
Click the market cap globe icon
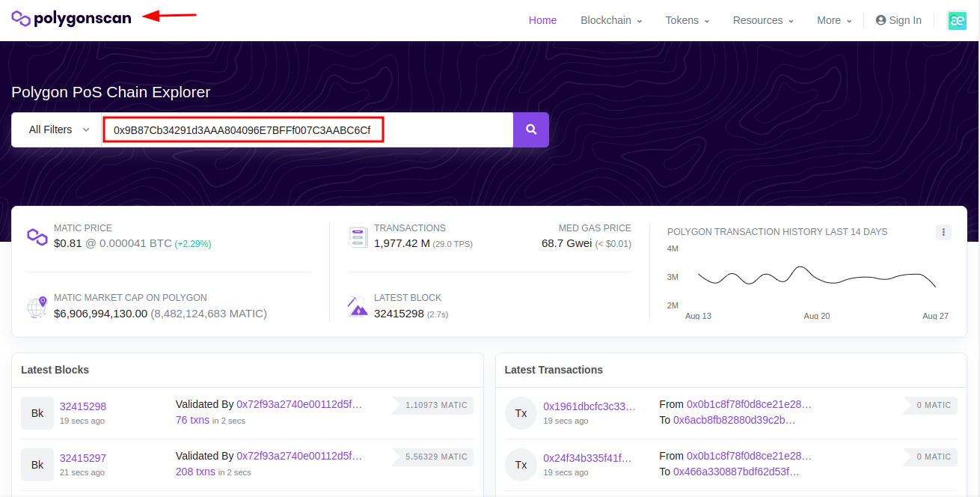[x=37, y=307]
